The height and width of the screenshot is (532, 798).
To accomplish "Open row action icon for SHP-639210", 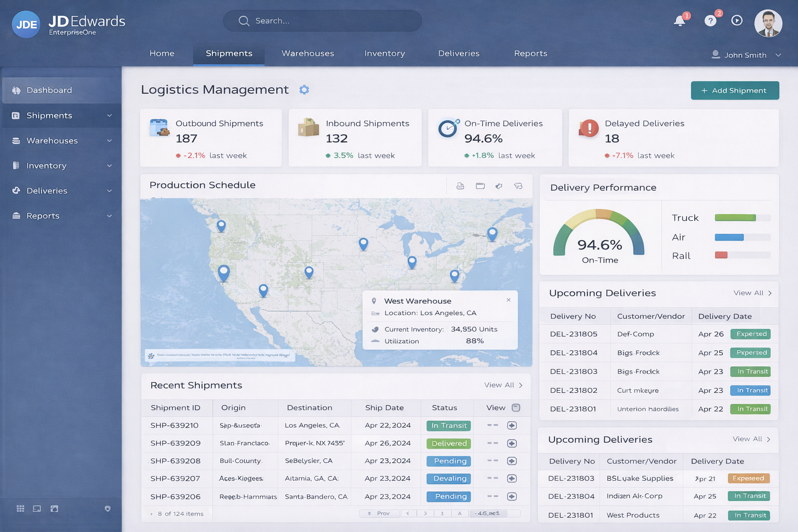I will point(512,425).
